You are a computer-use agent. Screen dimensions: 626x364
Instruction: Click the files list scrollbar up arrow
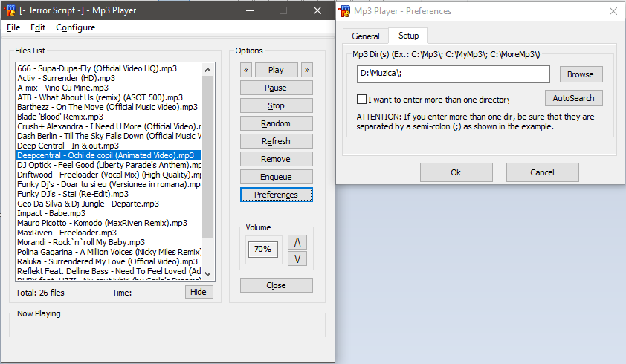click(x=207, y=70)
